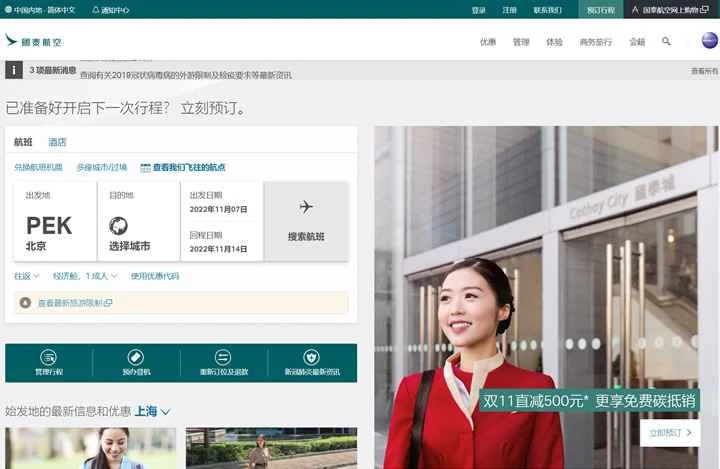Open the COVID-19 information shield icon
Viewport: 720px width, 469px height.
pos(311,357)
